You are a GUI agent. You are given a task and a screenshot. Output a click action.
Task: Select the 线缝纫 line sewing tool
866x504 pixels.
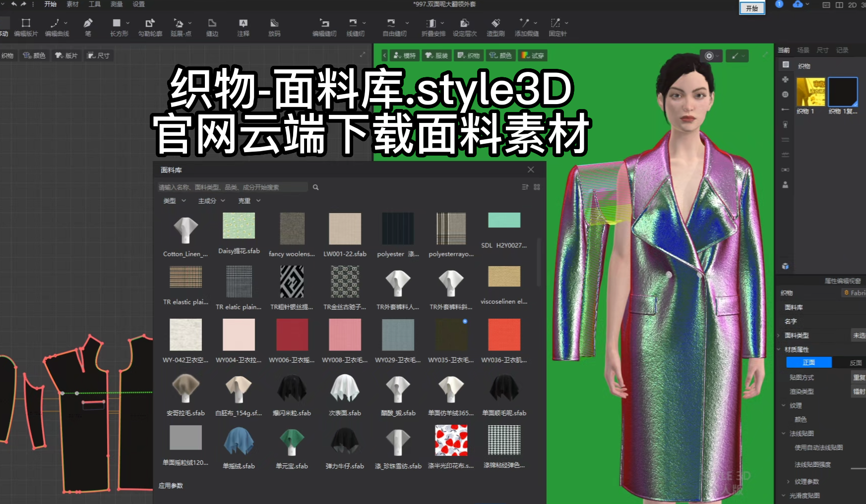355,27
